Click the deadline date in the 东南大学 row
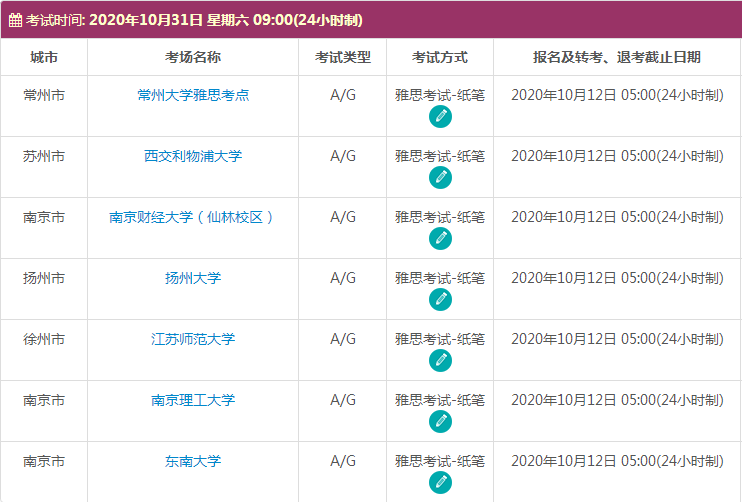 pyautogui.click(x=617, y=461)
